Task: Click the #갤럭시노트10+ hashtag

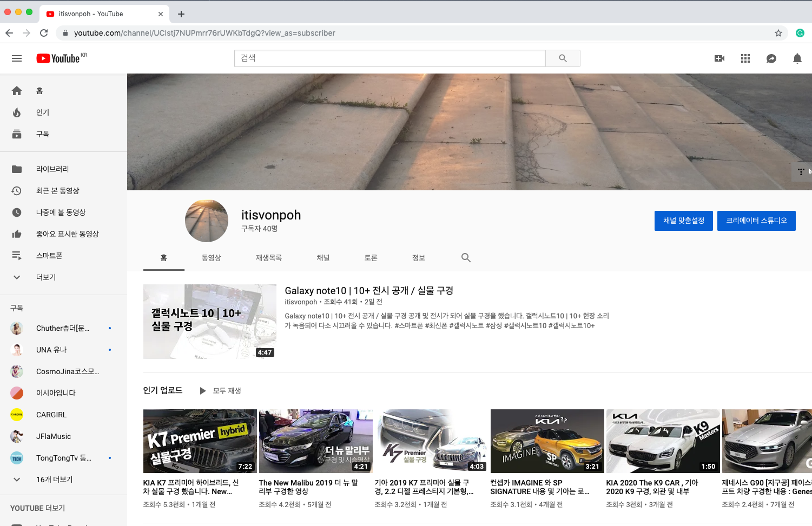Action: (x=571, y=325)
